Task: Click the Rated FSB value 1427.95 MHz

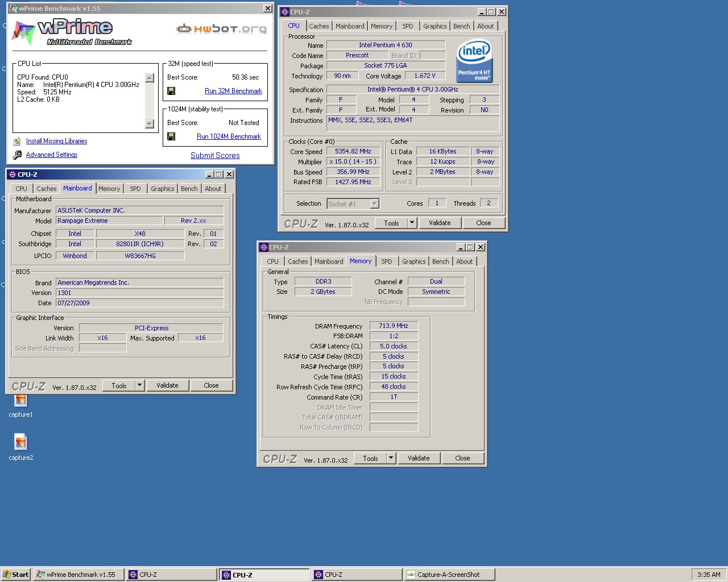Action: (x=353, y=182)
